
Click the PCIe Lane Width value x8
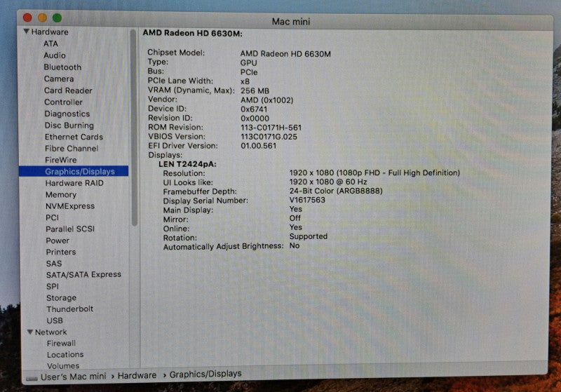tap(245, 81)
